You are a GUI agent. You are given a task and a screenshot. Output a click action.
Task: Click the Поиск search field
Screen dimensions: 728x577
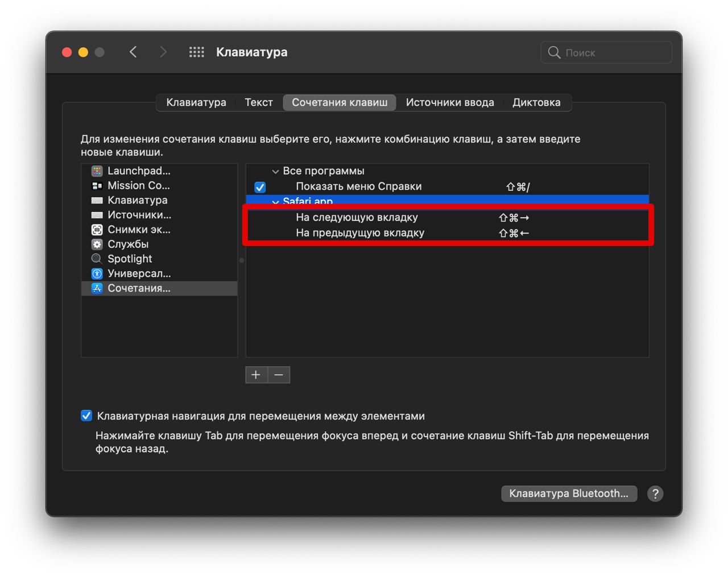[x=606, y=52]
